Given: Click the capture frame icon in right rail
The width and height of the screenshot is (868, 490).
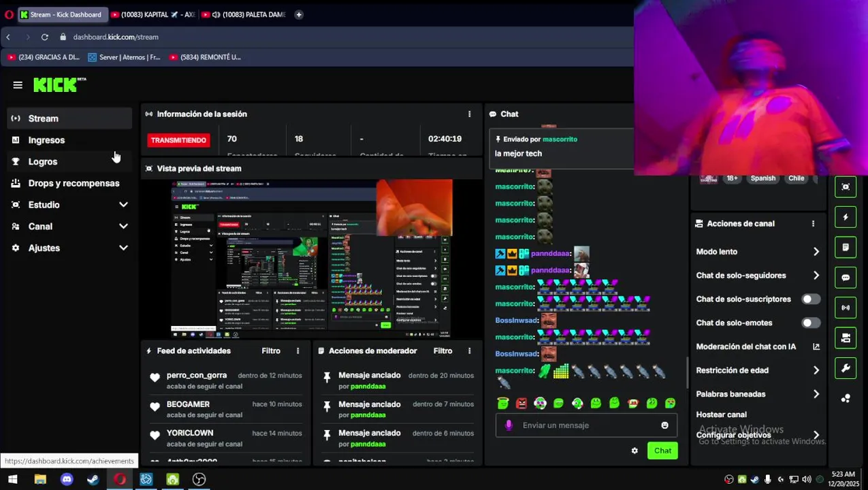Looking at the screenshot, I should [x=846, y=187].
